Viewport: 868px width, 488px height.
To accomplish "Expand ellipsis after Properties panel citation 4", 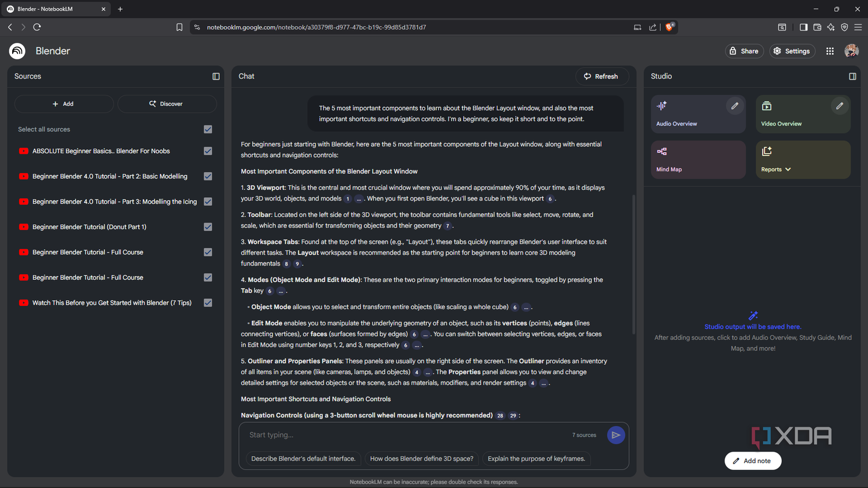I will (544, 383).
